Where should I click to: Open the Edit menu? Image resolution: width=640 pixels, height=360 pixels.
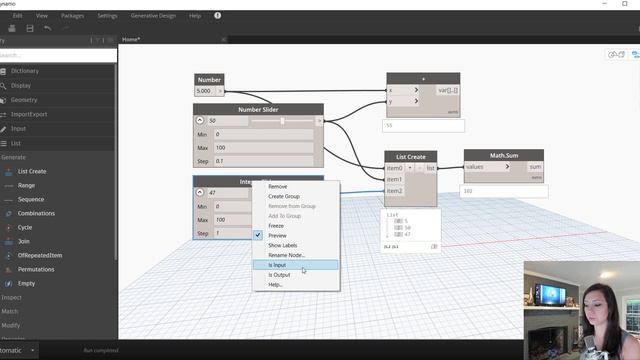tap(17, 16)
